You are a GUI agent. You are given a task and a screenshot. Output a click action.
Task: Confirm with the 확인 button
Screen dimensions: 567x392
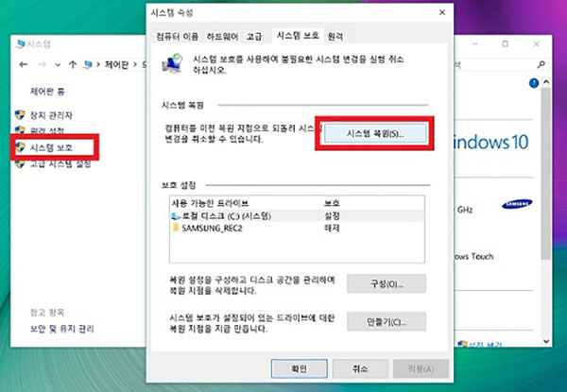(299, 368)
